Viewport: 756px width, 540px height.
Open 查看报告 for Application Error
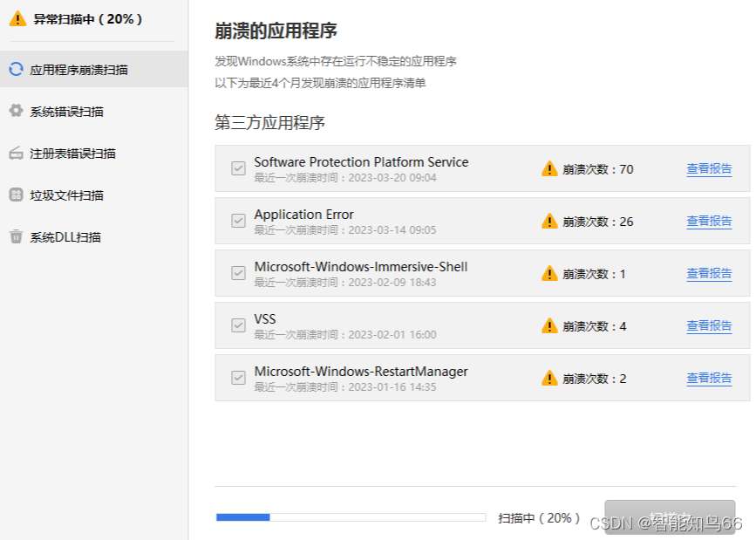pyautogui.click(x=709, y=221)
